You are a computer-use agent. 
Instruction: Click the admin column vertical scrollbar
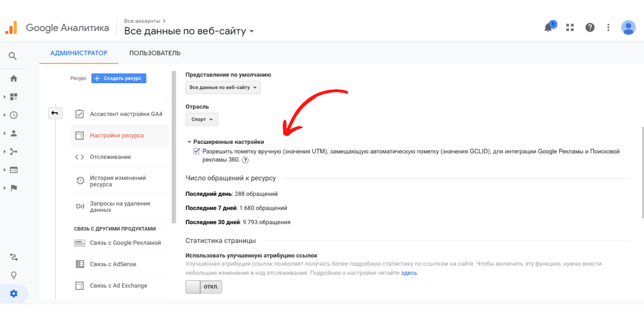174,147
